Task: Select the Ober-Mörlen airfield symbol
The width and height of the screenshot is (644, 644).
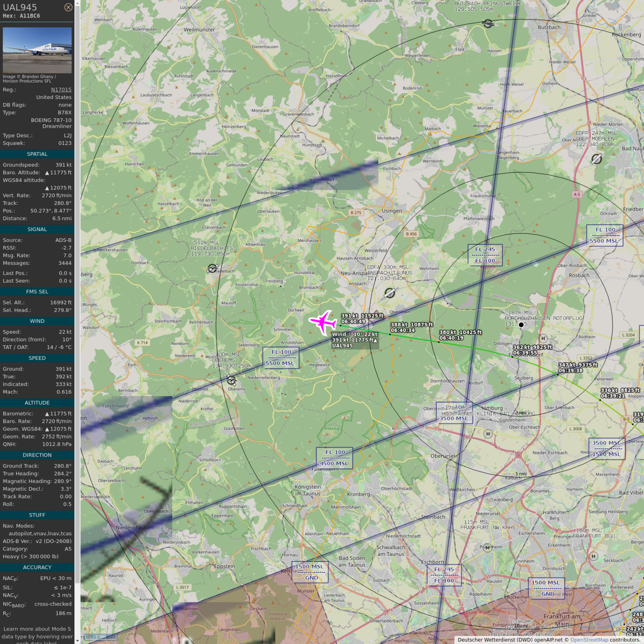Action: (x=596, y=159)
